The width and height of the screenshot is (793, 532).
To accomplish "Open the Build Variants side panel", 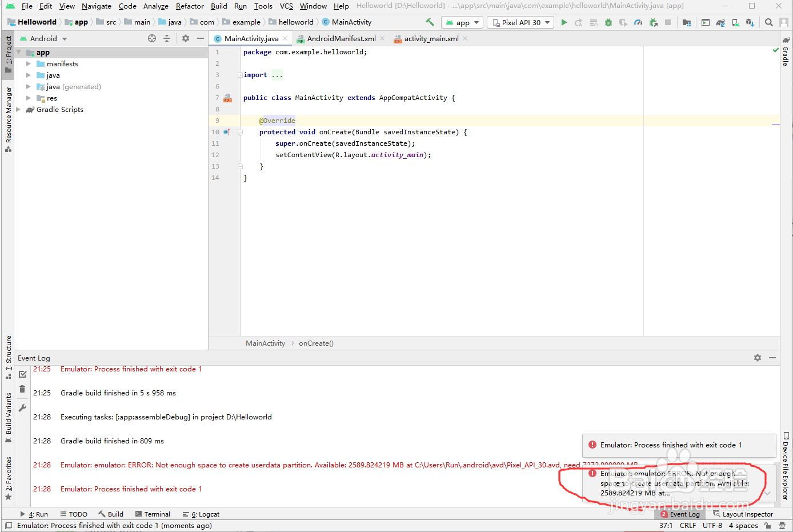I will click(x=8, y=417).
